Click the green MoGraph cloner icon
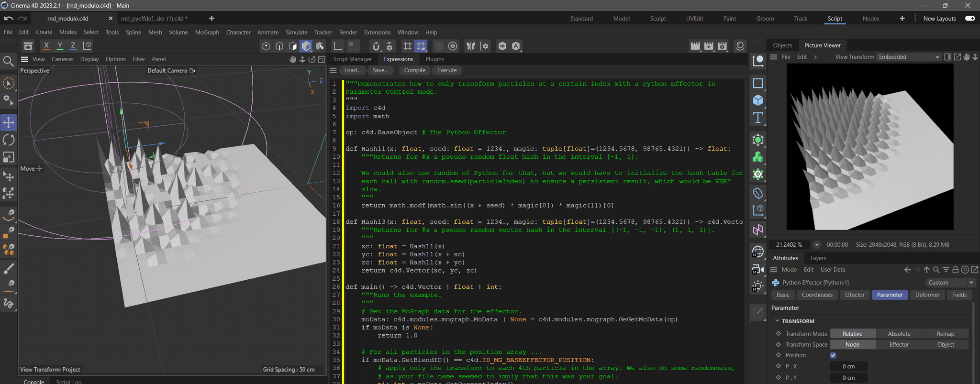This screenshot has width=980, height=384. click(758, 157)
